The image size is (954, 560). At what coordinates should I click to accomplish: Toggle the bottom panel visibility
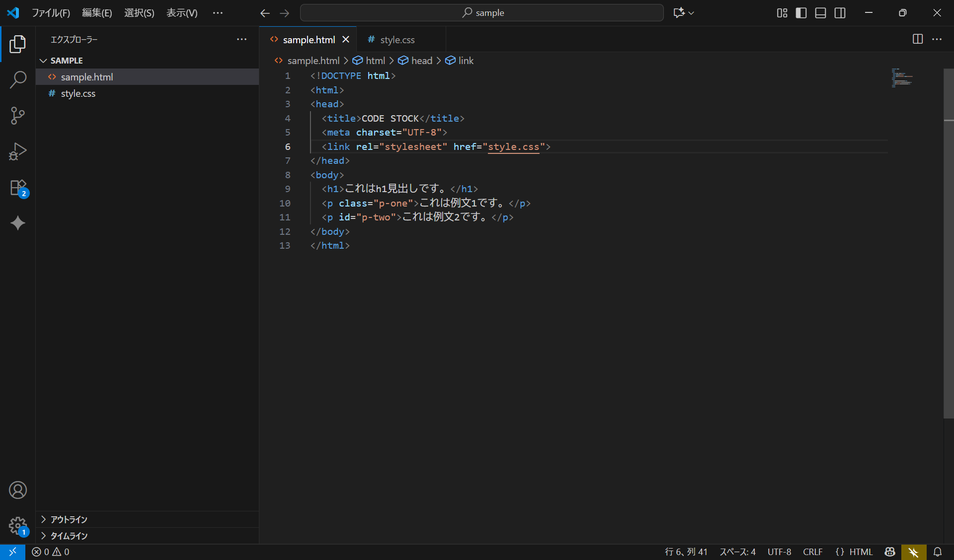820,13
